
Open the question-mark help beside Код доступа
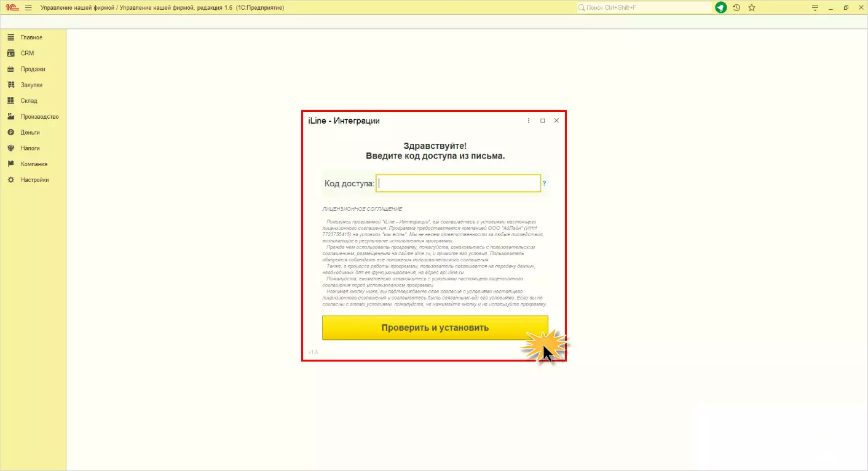[545, 183]
